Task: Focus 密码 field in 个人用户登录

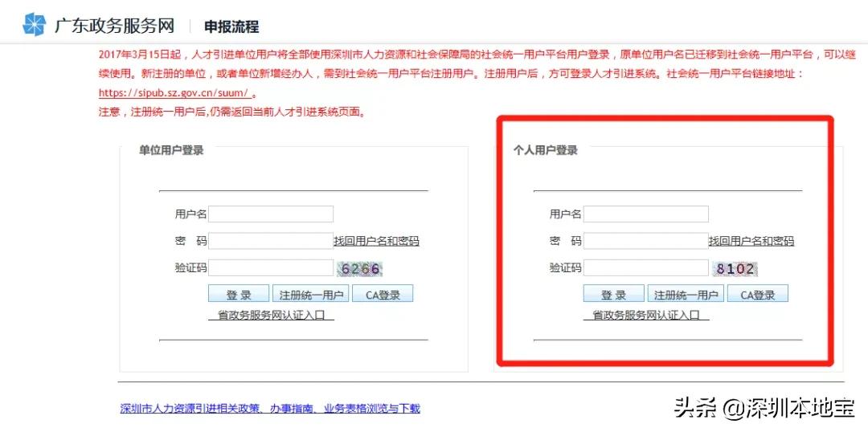Action: (x=646, y=241)
